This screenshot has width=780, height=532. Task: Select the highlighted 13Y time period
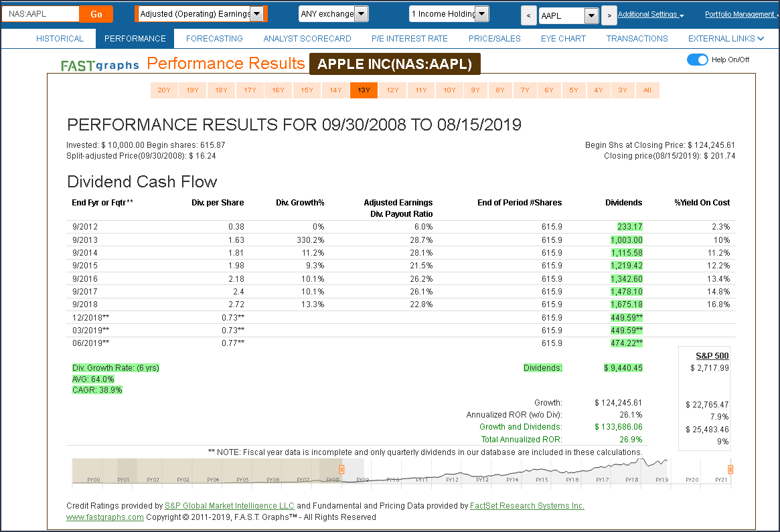coord(364,90)
